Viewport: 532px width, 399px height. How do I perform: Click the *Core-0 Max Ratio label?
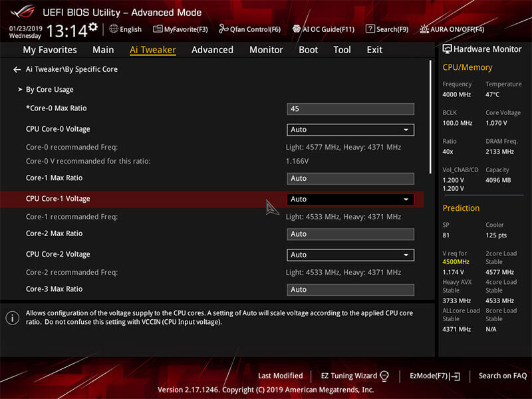point(57,108)
